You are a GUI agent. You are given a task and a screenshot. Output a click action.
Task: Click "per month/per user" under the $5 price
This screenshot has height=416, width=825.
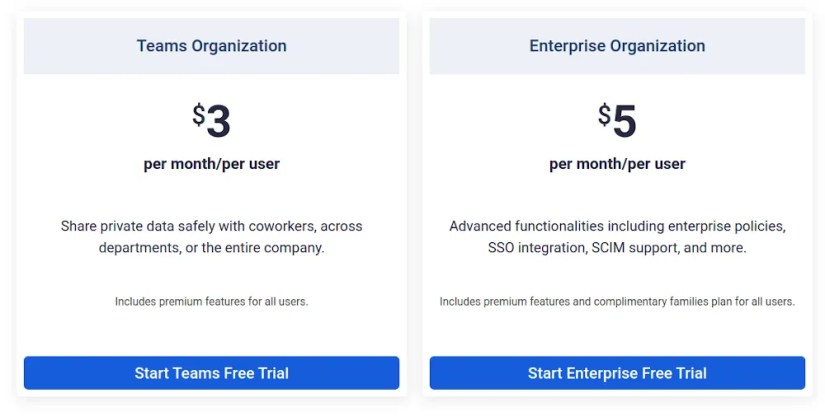point(617,164)
